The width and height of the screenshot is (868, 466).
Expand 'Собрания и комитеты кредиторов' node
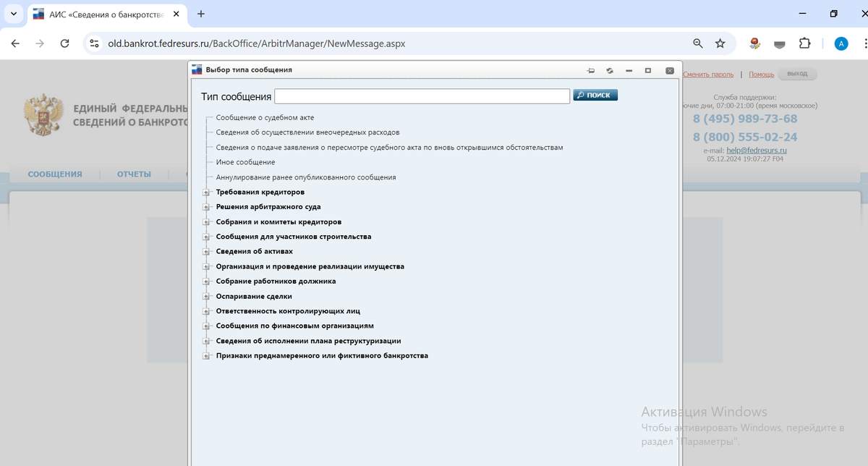pyautogui.click(x=206, y=222)
